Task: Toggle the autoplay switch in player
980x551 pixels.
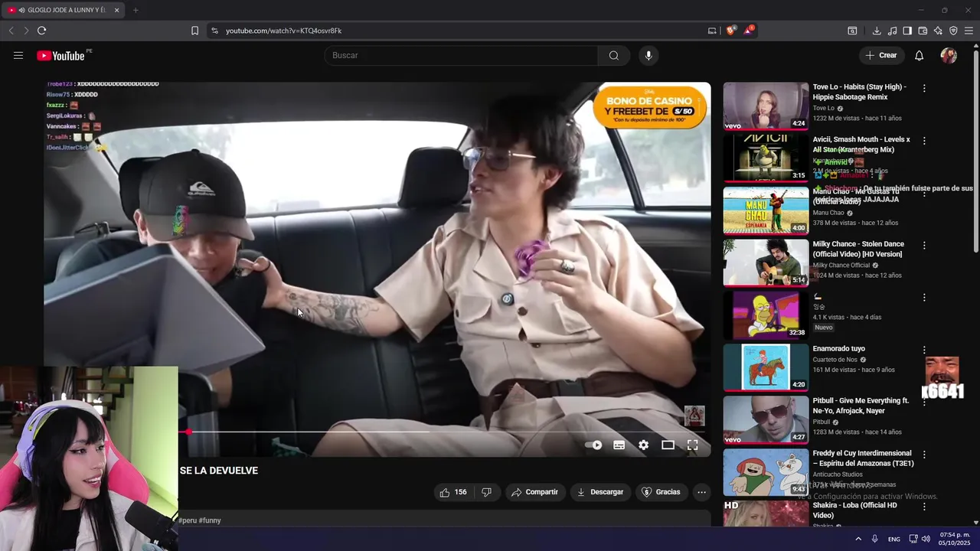Action: [x=594, y=445]
